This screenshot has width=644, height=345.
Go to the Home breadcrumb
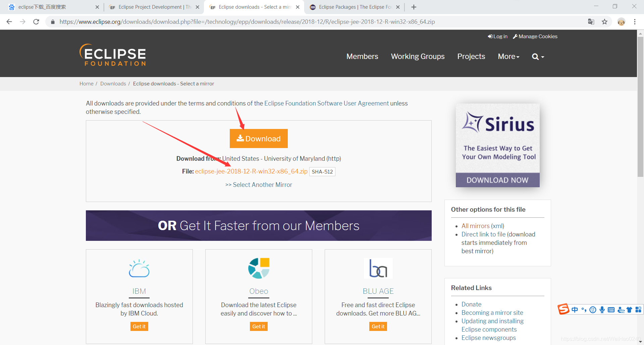pyautogui.click(x=87, y=84)
